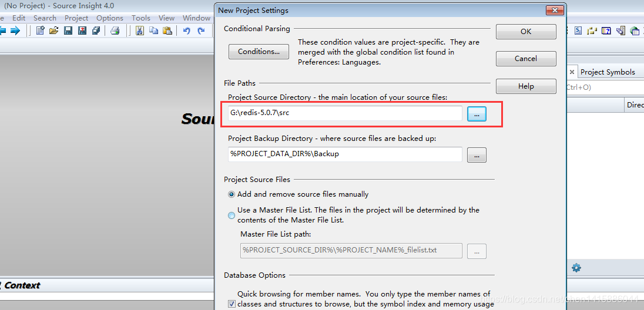Open the Options menu
Image resolution: width=644 pixels, height=310 pixels.
point(110,18)
